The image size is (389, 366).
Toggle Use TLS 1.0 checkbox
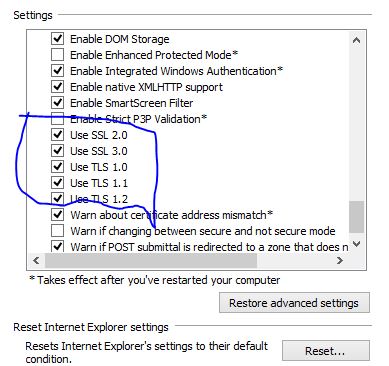[58, 167]
